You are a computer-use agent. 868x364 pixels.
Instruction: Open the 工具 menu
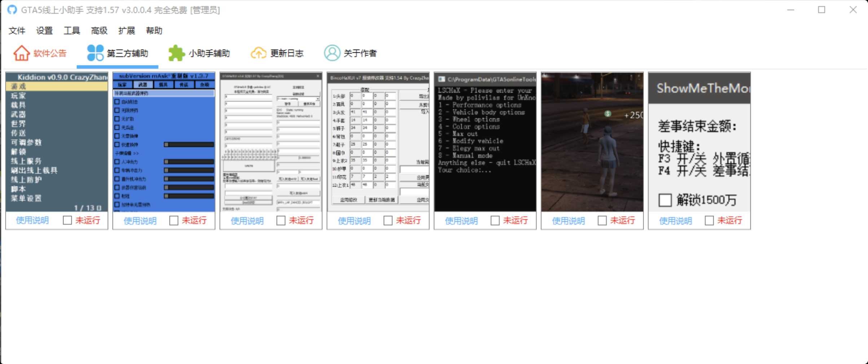tap(72, 31)
